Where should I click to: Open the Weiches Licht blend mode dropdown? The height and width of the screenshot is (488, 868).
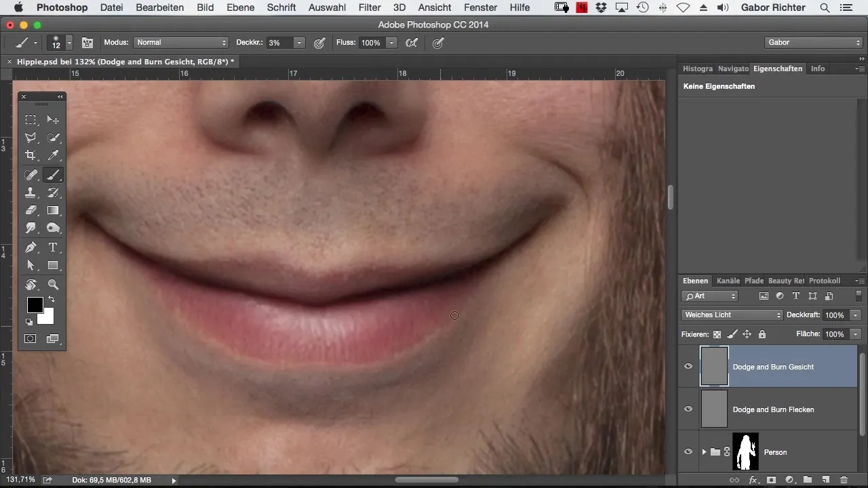tap(732, 315)
